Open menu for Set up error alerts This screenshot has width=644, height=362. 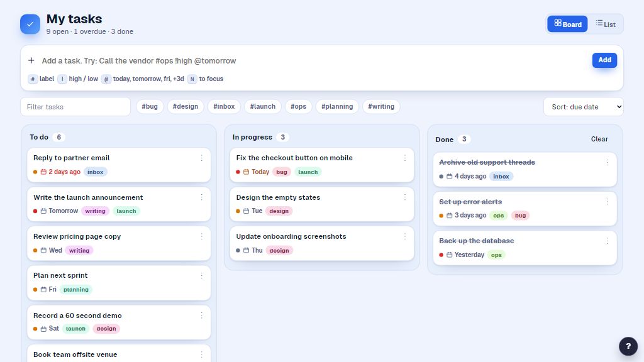[608, 202]
